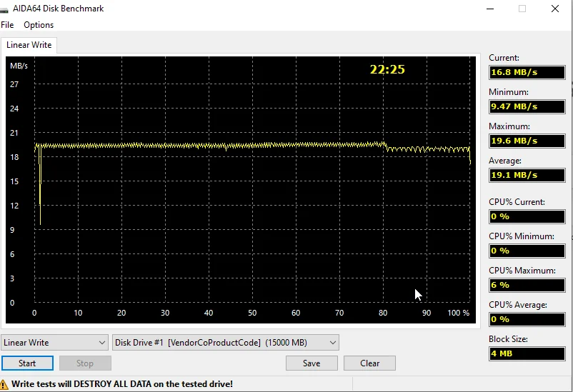Click the MB/s axis label on graph
This screenshot has height=392, width=573.
[19, 66]
